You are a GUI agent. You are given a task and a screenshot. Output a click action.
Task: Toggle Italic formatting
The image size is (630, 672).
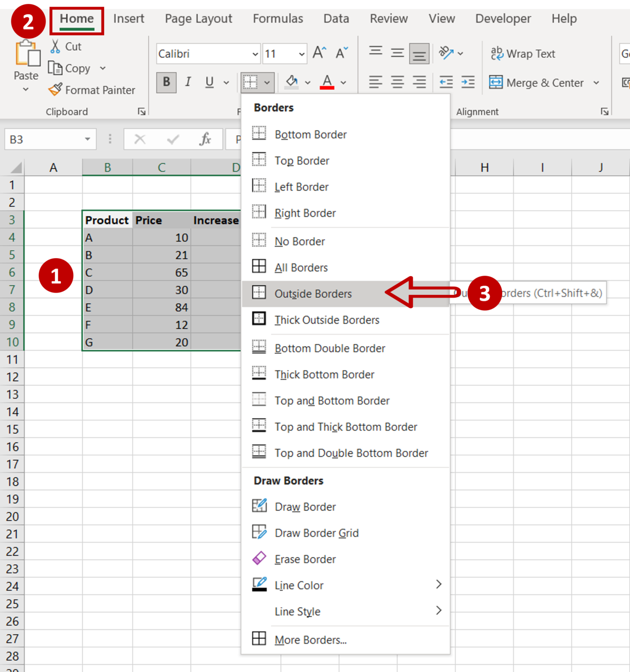pyautogui.click(x=188, y=82)
